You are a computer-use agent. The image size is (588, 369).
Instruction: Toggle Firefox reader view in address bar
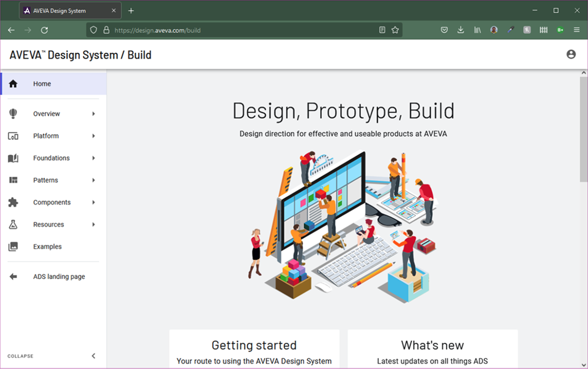(382, 30)
